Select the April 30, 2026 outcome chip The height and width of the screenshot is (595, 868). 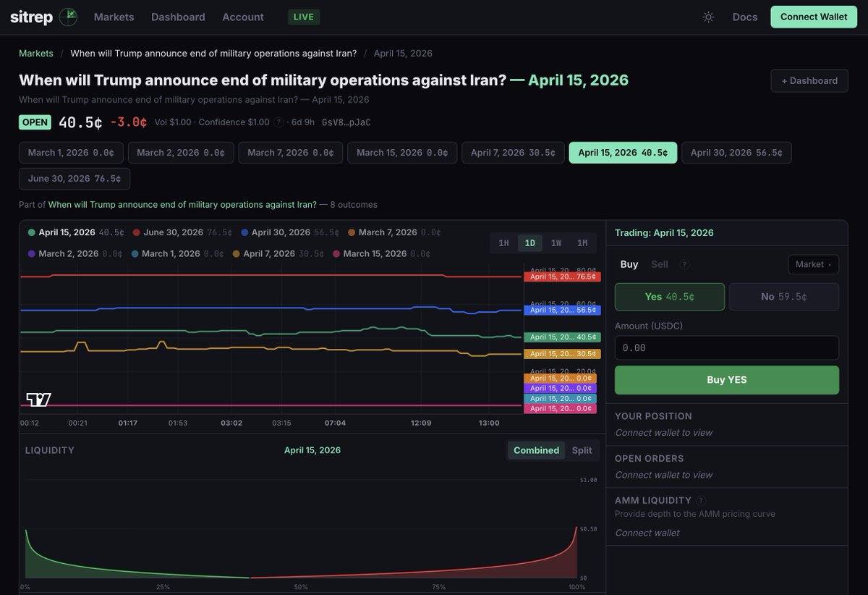736,153
